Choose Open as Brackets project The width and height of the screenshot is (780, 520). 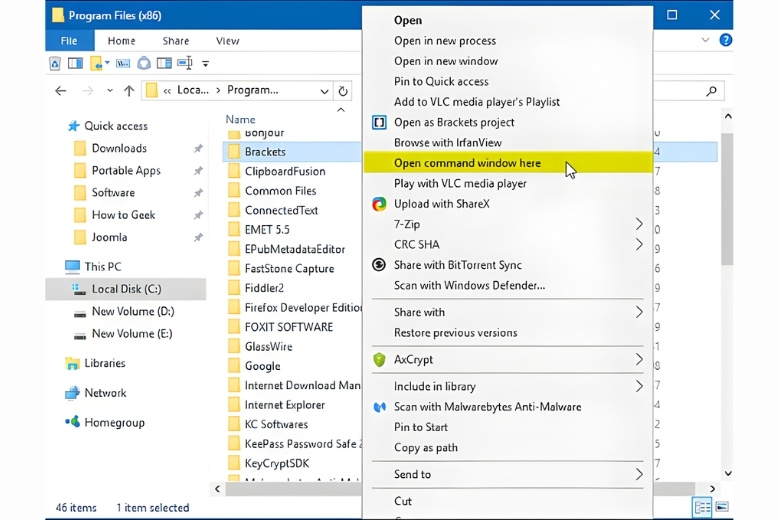(x=507, y=122)
